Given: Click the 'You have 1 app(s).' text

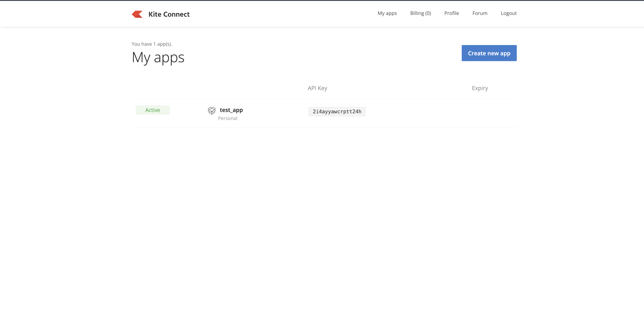Looking at the screenshot, I should tap(152, 44).
